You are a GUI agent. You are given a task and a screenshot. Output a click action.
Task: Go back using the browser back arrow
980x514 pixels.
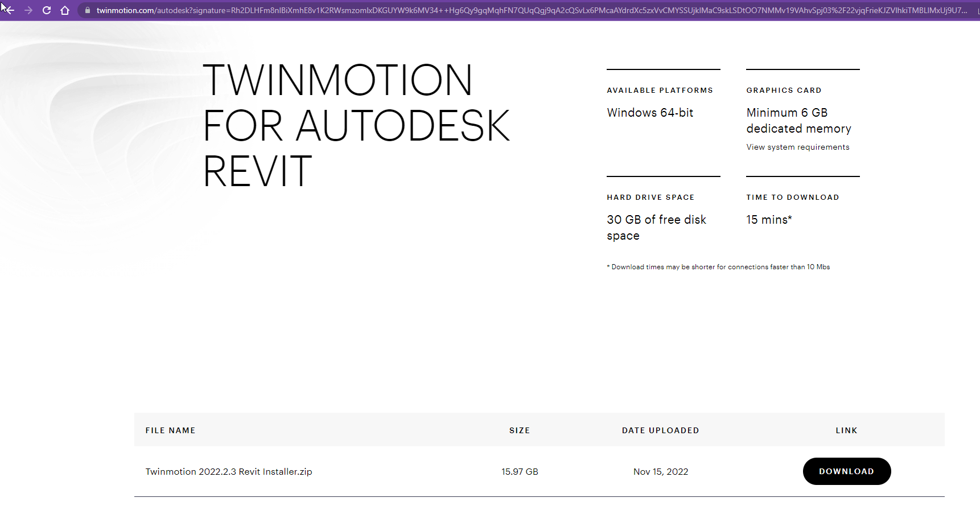click(9, 10)
